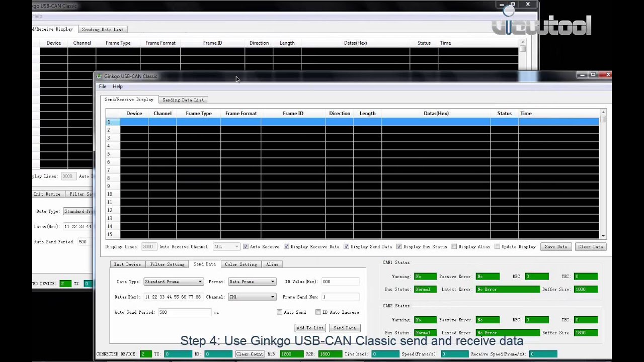644x362 pixels.
Task: Click the Send Data button
Action: click(x=345, y=328)
